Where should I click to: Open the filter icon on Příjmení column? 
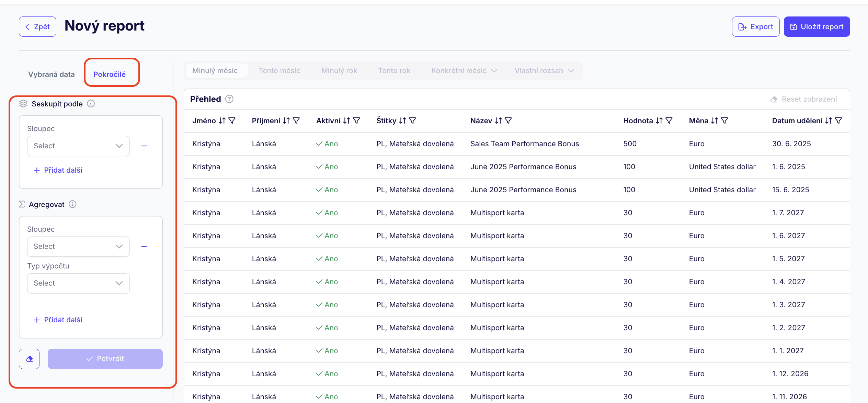tap(296, 121)
